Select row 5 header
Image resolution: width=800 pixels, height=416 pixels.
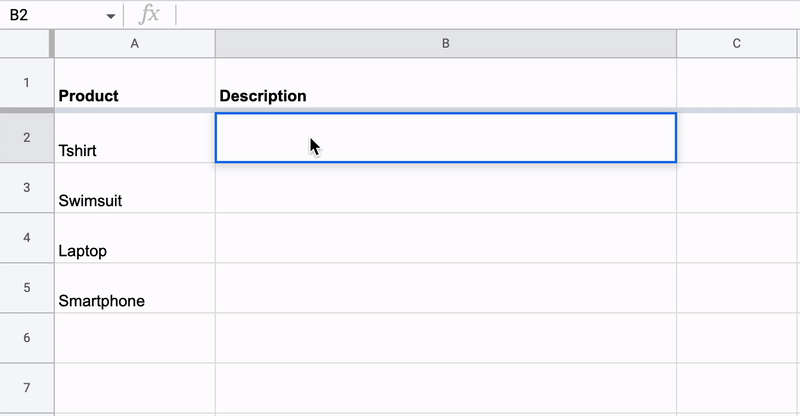pos(27,288)
